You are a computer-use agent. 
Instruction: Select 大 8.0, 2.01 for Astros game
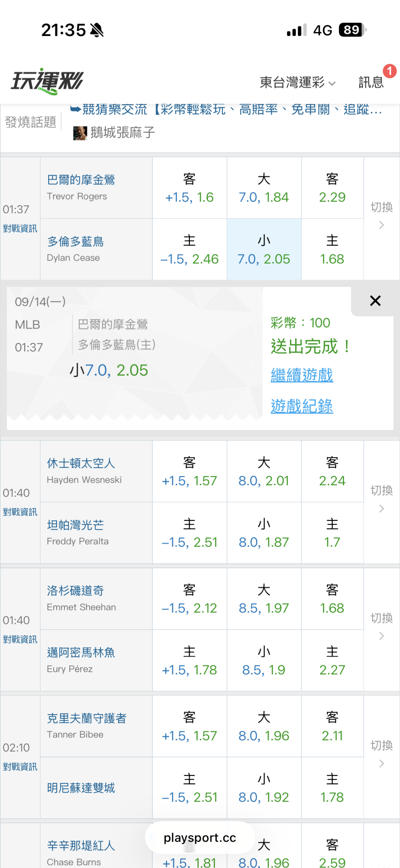point(264,471)
